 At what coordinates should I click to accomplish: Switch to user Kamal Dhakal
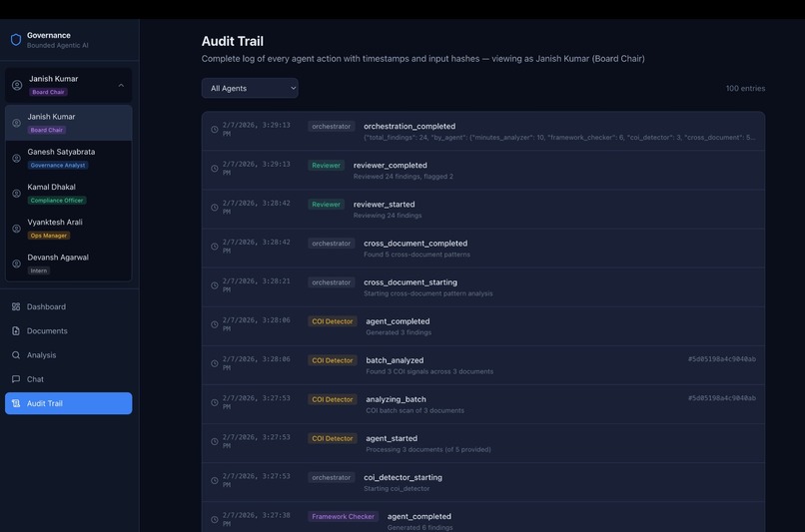[x=68, y=194]
